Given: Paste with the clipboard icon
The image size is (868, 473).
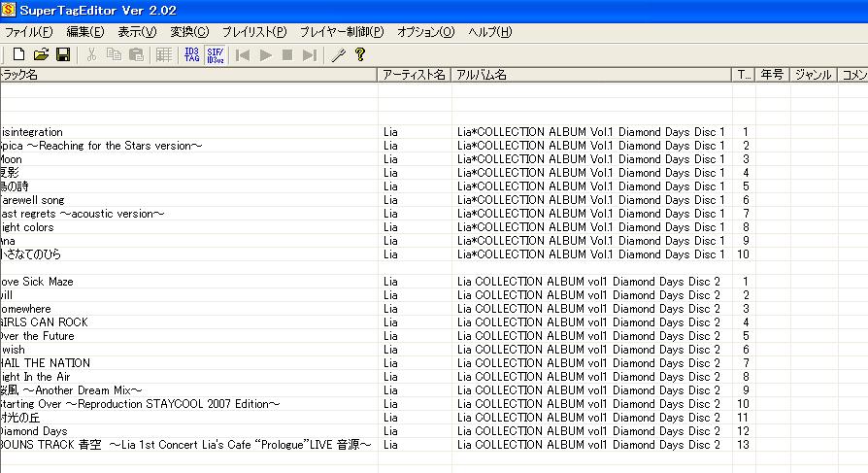Looking at the screenshot, I should [136, 54].
